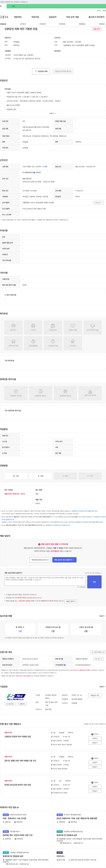Click the info icon next to 주 소정근로시간
The height and width of the screenshot is (868, 106).
34,172
